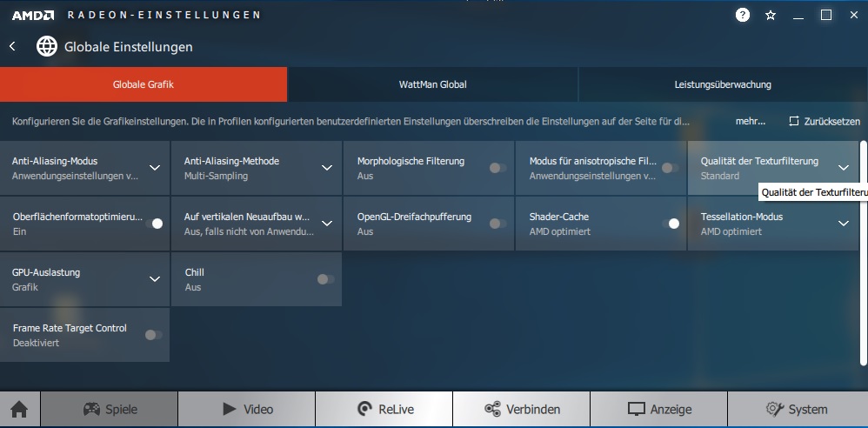Viewport: 868px width, 428px height.
Task: Click the Zurücksetzen reset icon
Action: click(x=794, y=121)
